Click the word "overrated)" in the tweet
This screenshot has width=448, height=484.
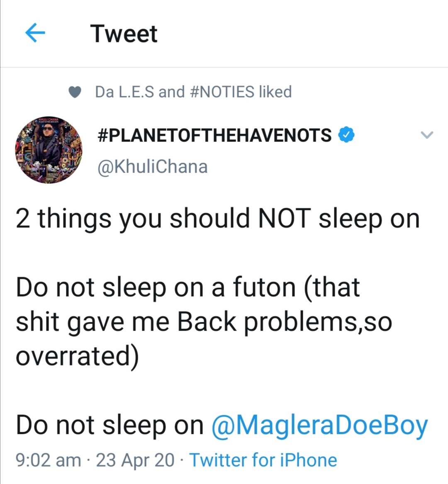pos(77,356)
